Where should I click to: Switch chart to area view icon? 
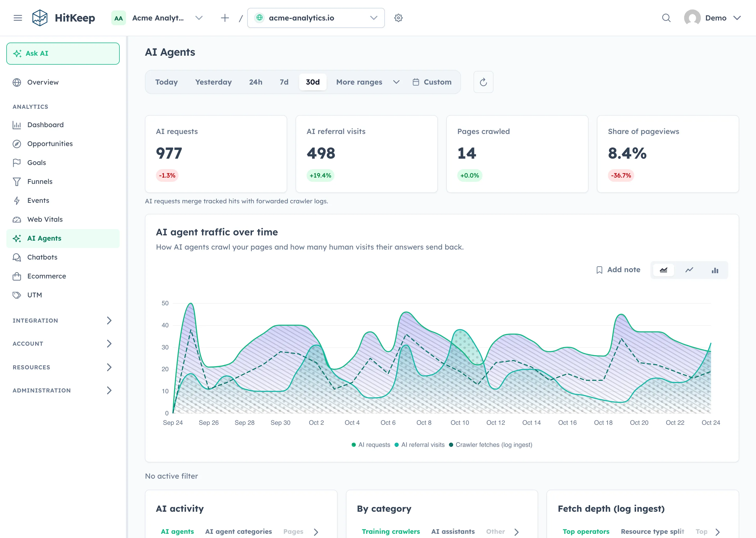[x=663, y=270]
